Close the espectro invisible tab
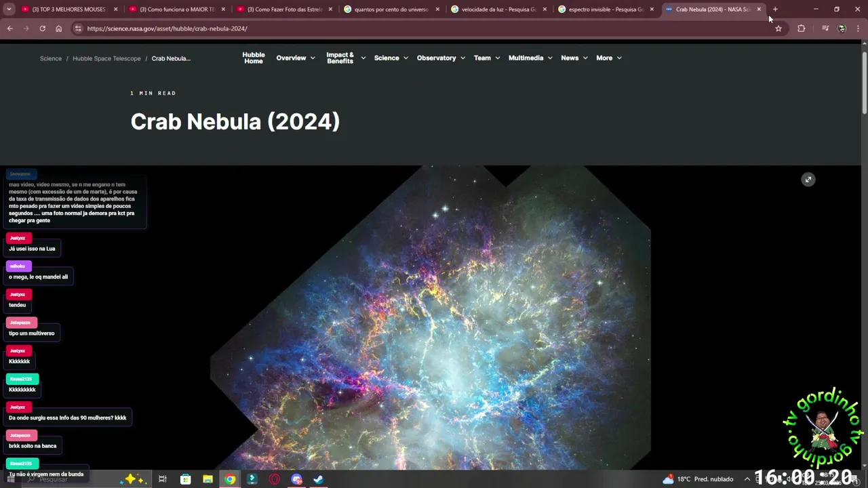 [x=652, y=9]
